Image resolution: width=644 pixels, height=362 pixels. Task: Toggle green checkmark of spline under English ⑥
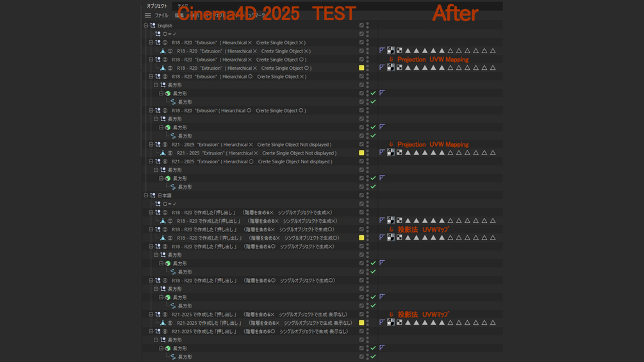[374, 186]
